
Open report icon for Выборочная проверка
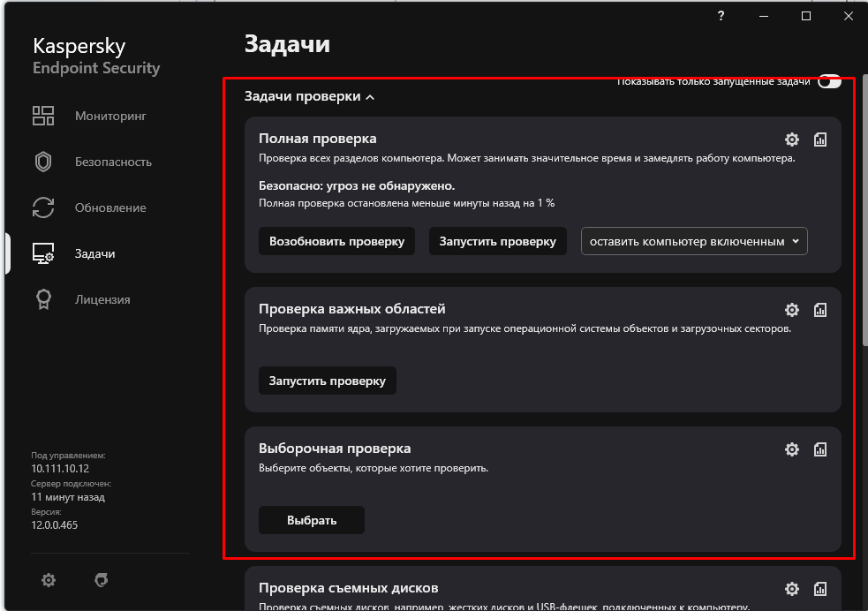819,449
